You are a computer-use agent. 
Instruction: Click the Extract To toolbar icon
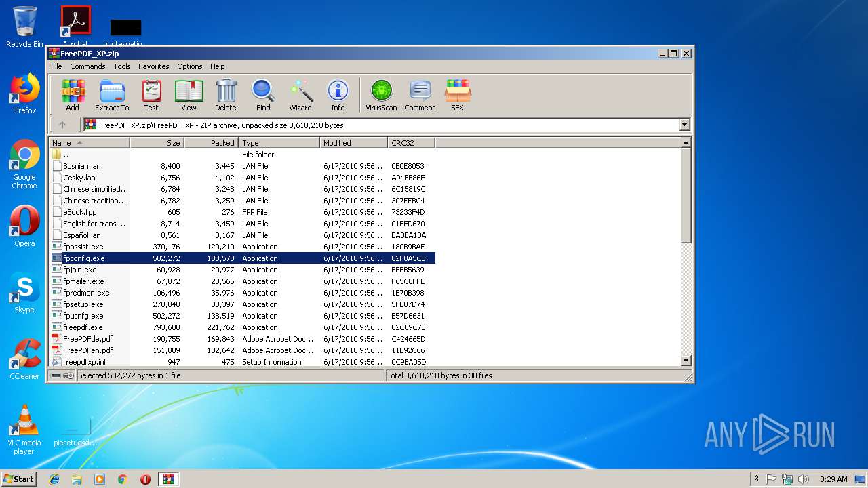click(112, 95)
